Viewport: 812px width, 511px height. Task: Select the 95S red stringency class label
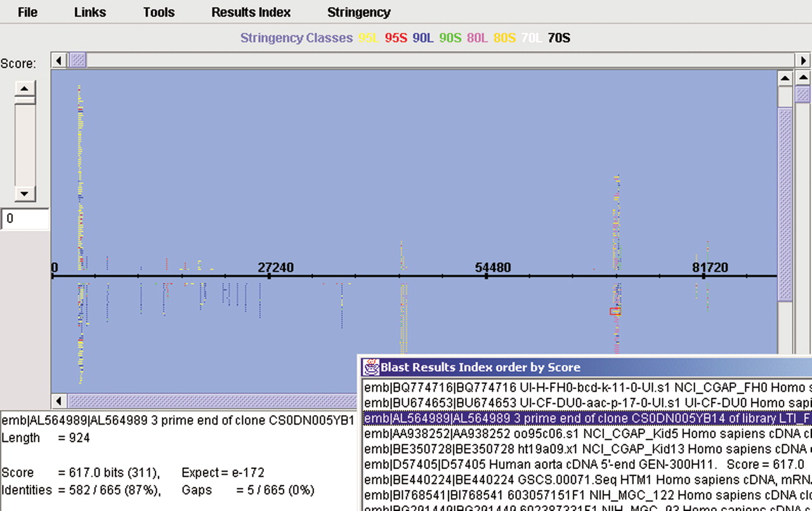[x=396, y=38]
